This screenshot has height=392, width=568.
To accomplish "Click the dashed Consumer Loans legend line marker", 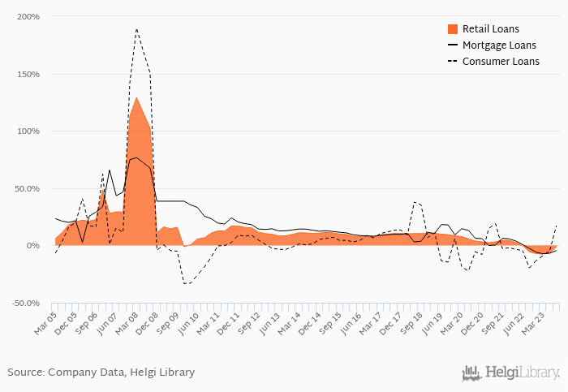I will tap(452, 61).
